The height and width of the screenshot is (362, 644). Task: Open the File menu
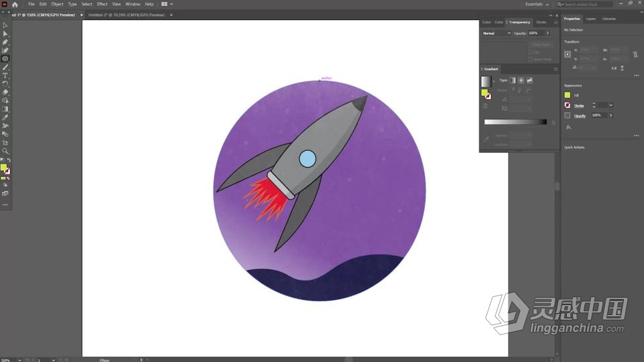(32, 4)
